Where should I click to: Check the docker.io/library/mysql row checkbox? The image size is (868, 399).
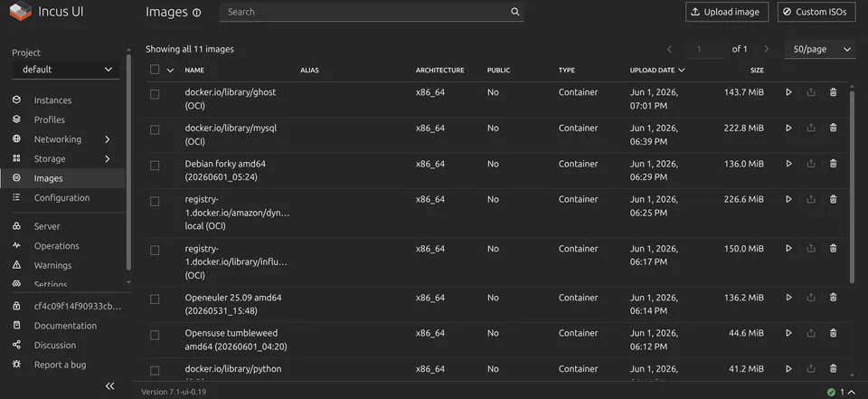[155, 129]
